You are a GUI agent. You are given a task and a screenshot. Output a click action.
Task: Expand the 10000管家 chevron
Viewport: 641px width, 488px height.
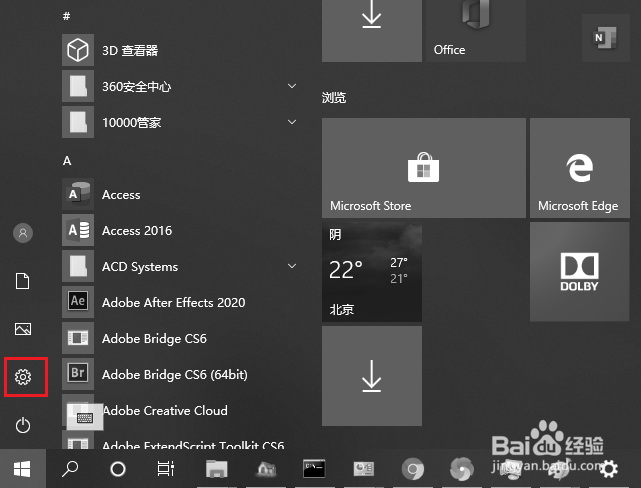tap(292, 122)
